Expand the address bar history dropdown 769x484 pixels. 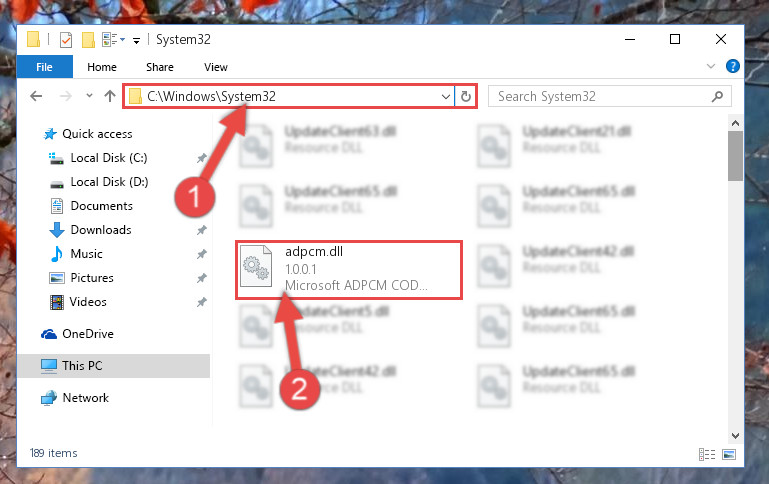445,97
